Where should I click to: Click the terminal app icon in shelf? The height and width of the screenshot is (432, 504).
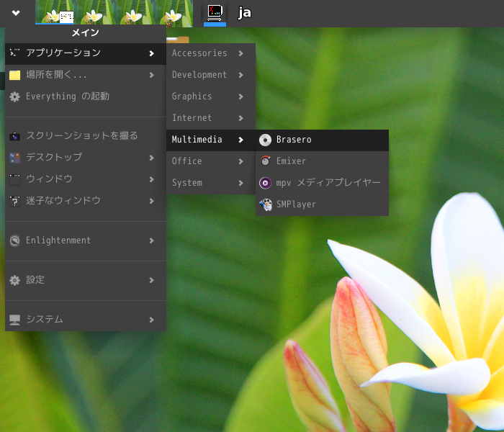pyautogui.click(x=215, y=14)
